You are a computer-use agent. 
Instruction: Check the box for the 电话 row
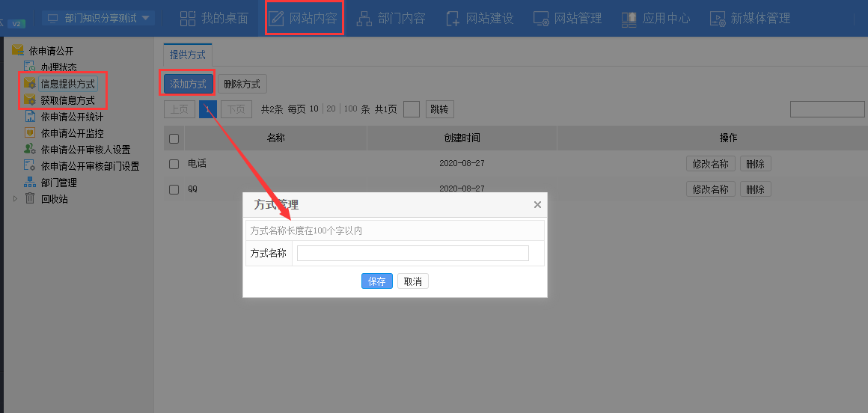click(174, 164)
